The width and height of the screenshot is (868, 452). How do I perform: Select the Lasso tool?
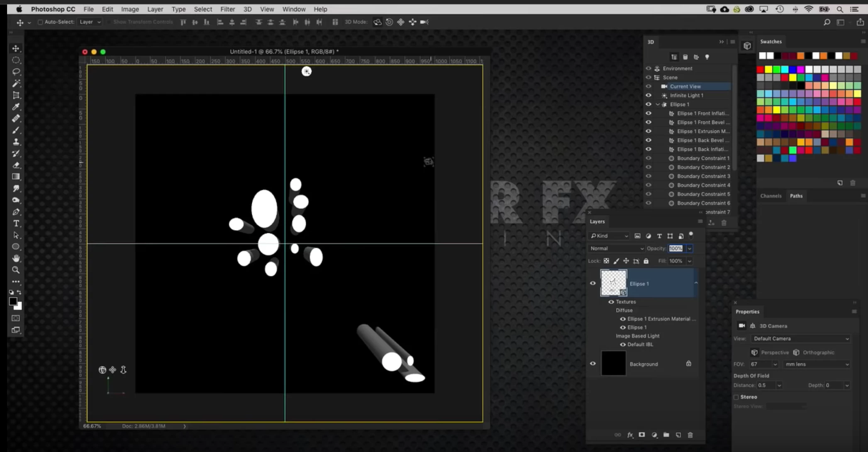point(16,72)
